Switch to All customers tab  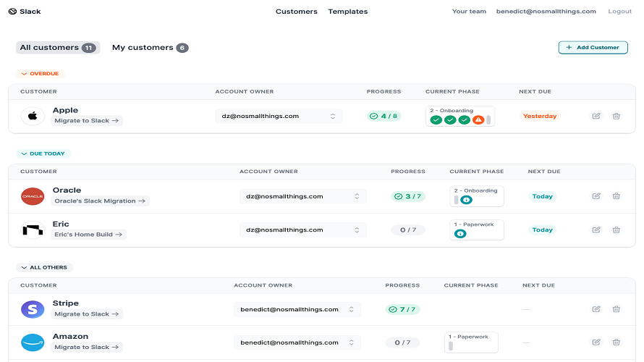coord(58,48)
